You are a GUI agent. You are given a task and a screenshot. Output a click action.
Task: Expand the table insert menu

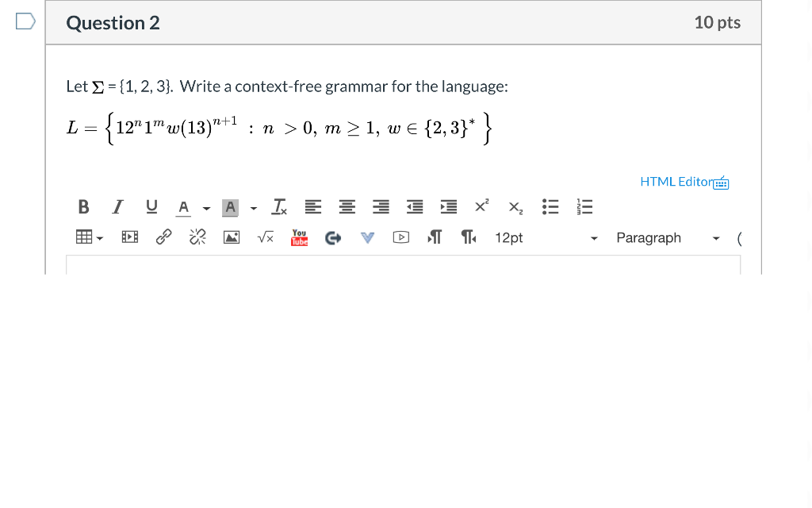(90, 237)
